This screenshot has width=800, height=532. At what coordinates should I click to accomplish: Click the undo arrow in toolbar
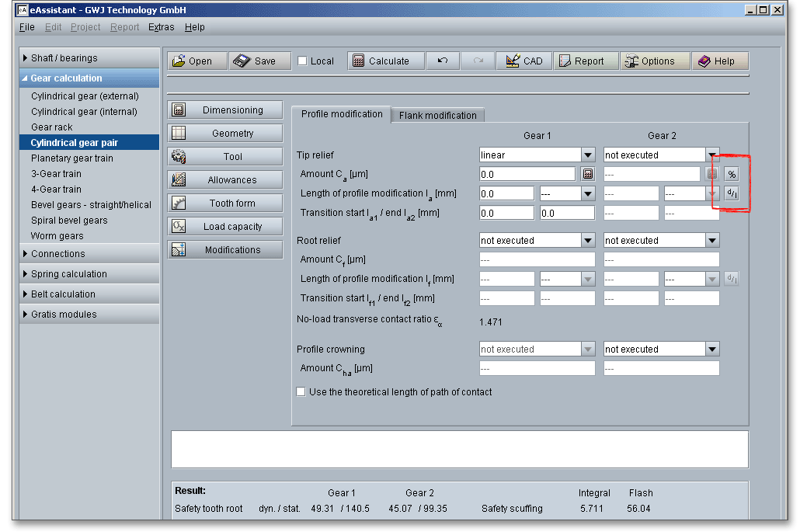(x=443, y=61)
